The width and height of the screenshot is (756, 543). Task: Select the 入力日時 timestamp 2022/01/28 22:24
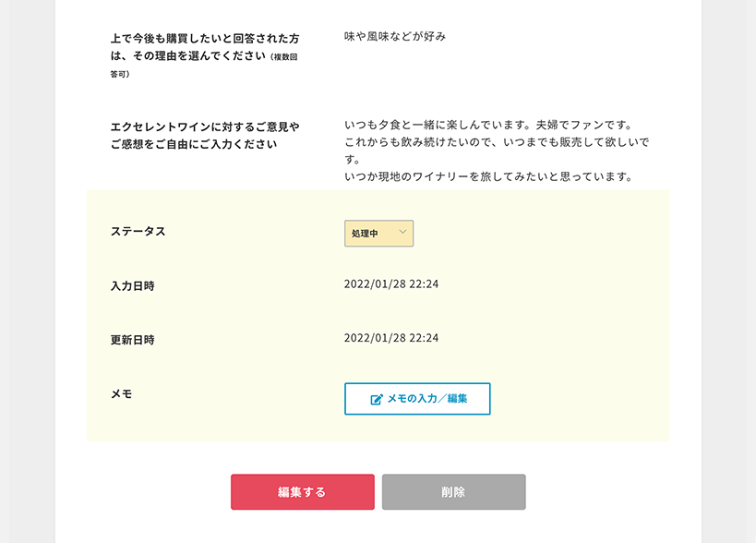(x=389, y=284)
